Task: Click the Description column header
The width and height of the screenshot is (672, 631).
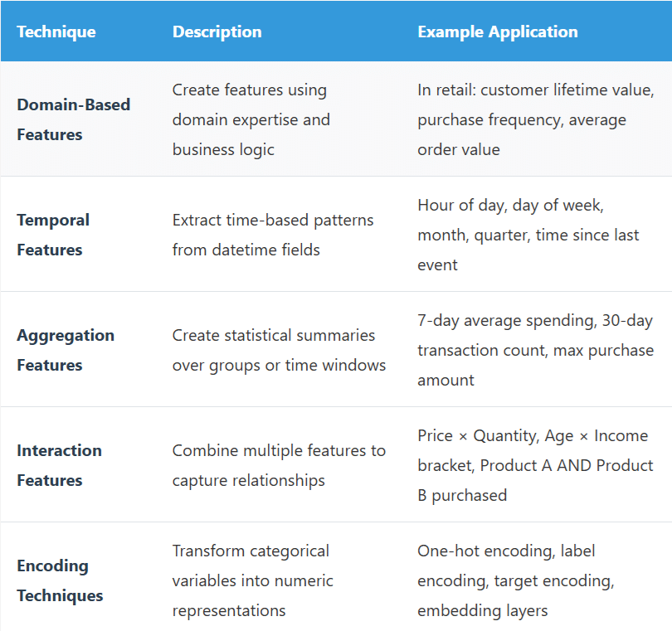Action: point(217,32)
